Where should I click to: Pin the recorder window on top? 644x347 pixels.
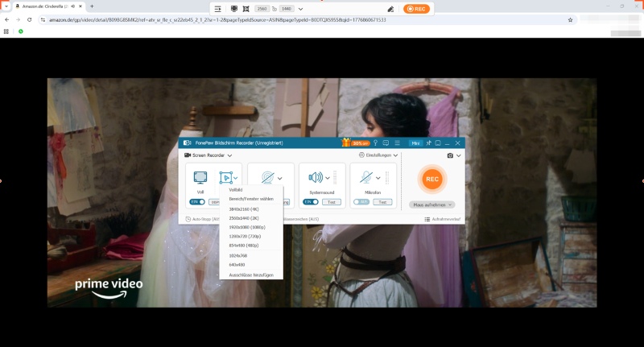[428, 143]
